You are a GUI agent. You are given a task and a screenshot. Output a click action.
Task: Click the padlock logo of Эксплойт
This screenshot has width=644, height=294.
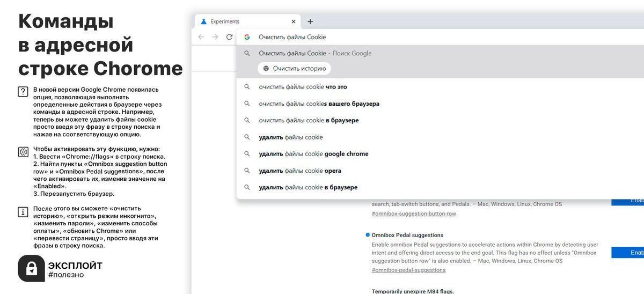click(x=31, y=268)
